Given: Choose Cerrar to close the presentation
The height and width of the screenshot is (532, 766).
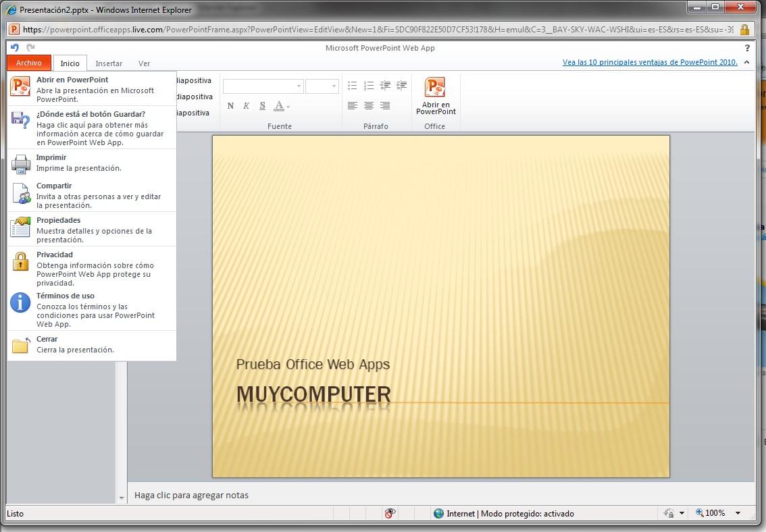Looking at the screenshot, I should 92,344.
